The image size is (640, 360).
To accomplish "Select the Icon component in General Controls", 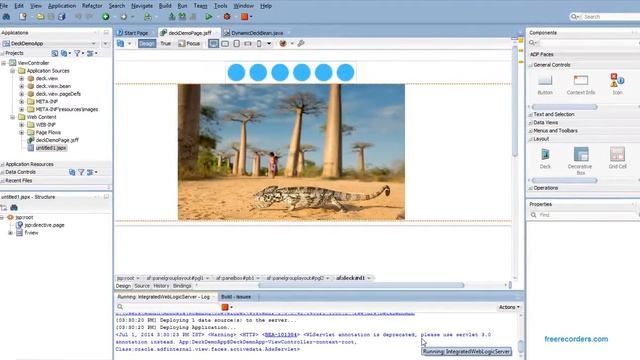I will [x=617, y=84].
